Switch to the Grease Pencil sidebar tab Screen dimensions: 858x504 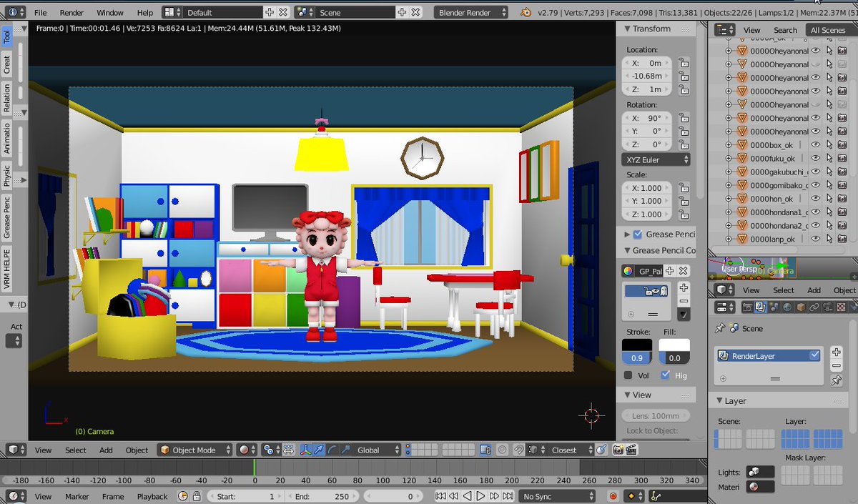click(x=7, y=218)
